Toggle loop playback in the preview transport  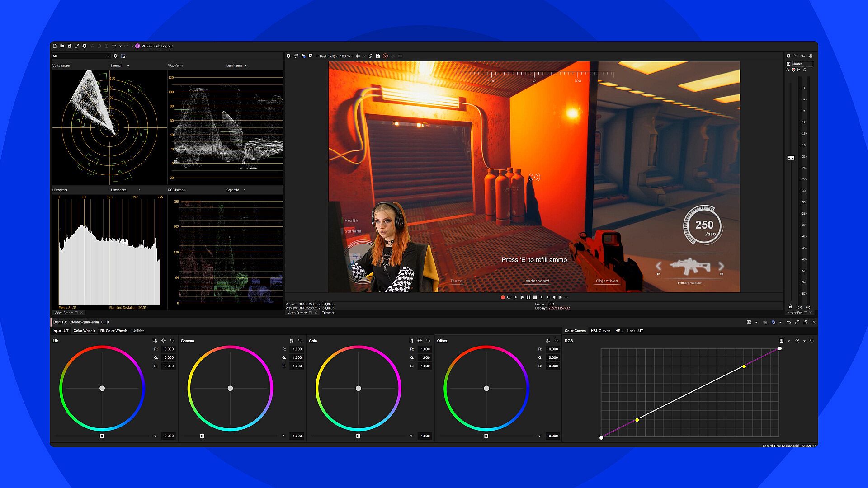[x=509, y=297]
